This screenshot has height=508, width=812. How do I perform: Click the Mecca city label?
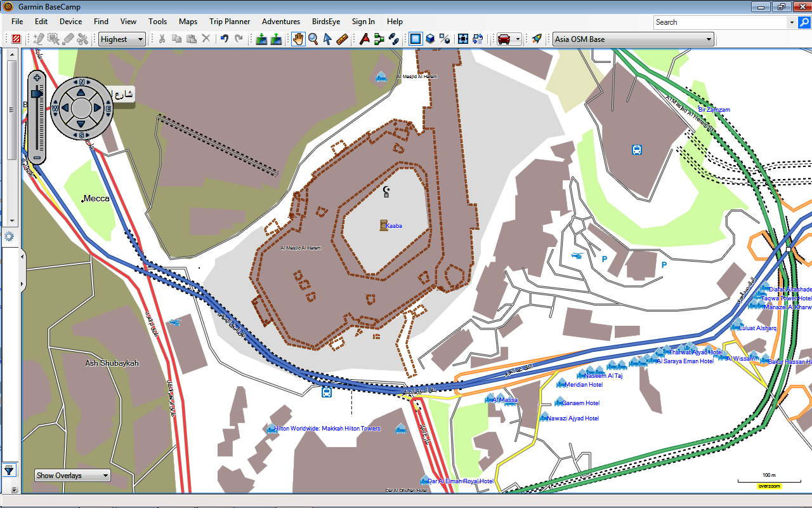pyautogui.click(x=96, y=199)
